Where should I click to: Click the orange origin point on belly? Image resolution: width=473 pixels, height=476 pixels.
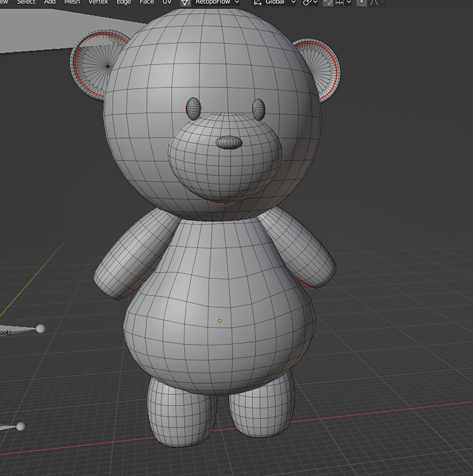219,321
